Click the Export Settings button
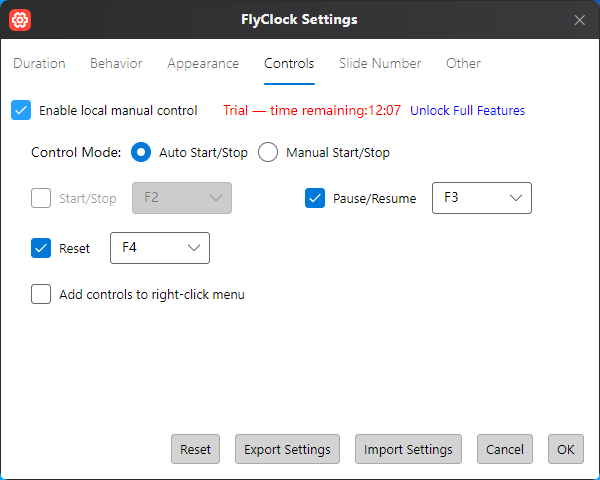 coord(287,449)
